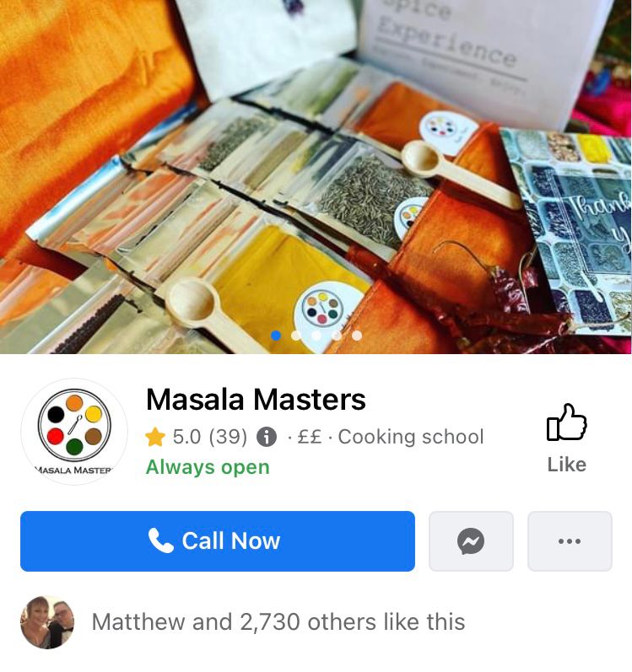This screenshot has height=672, width=632.
Task: Select the fourth carousel dot
Action: pos(337,336)
